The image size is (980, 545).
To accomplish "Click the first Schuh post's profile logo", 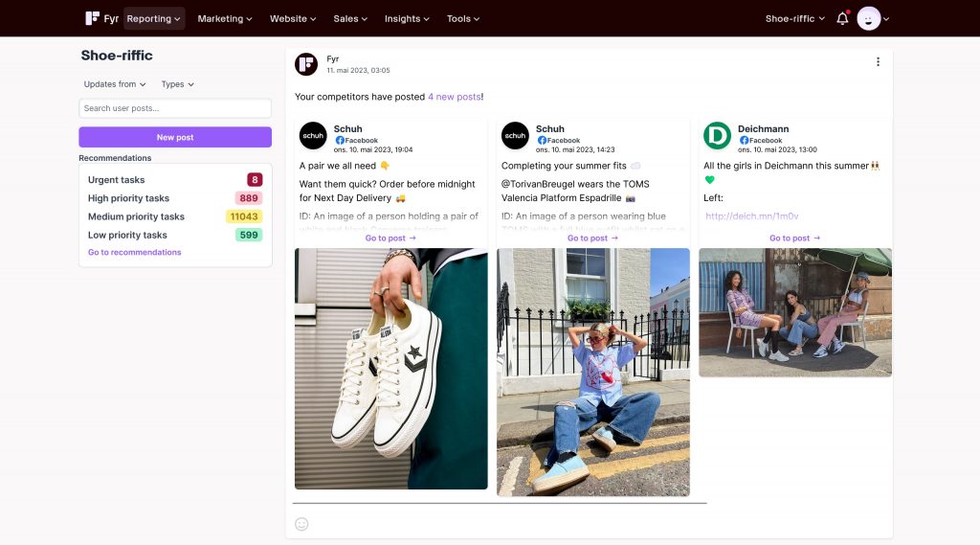I will pos(313,136).
